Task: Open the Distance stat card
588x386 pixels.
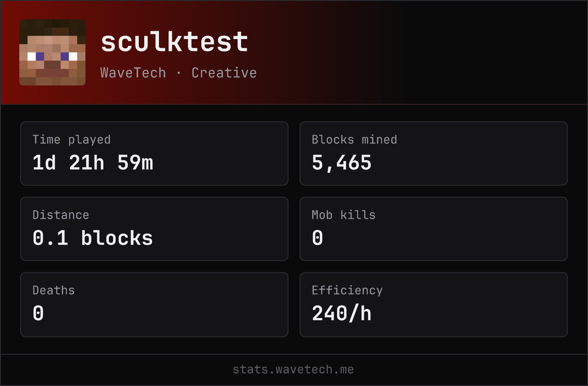Action: click(x=154, y=229)
